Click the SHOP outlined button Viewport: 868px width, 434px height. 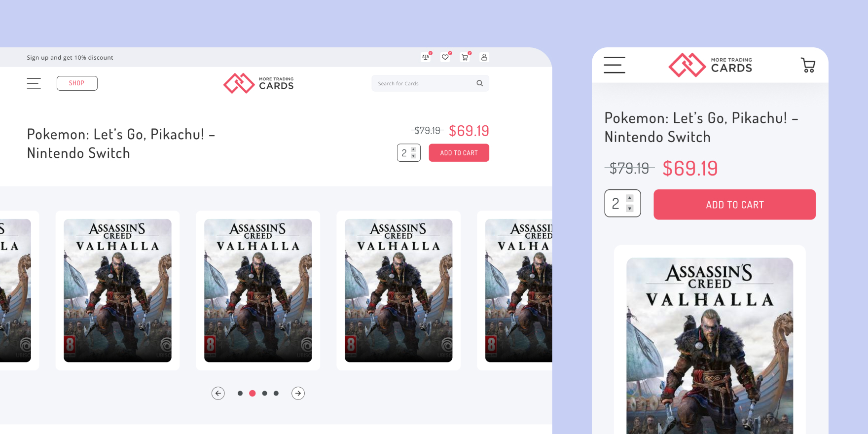click(77, 83)
